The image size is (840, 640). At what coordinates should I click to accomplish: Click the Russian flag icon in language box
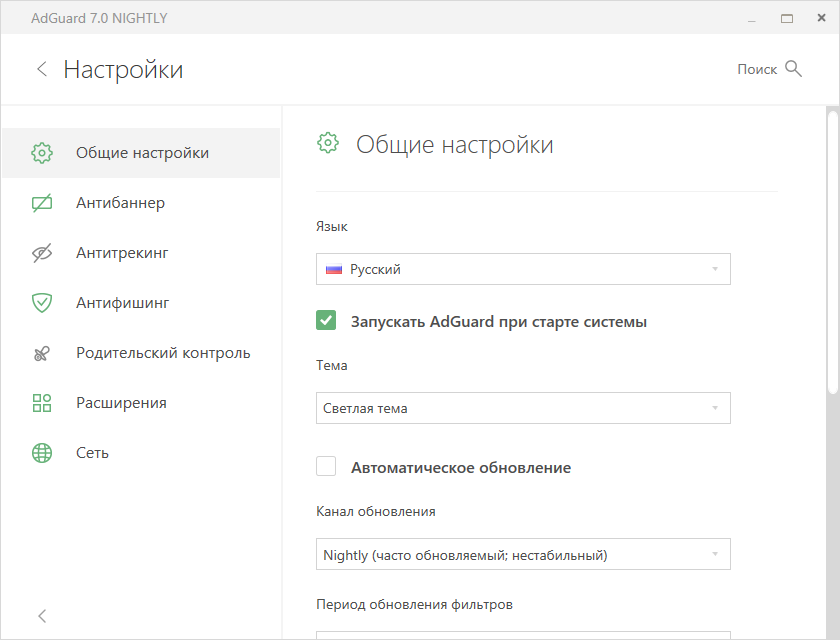(x=334, y=269)
